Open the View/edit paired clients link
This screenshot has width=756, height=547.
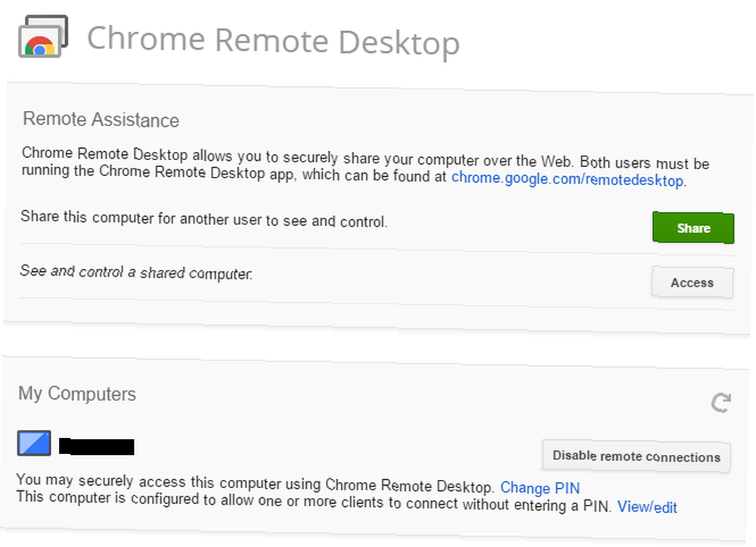(x=647, y=507)
